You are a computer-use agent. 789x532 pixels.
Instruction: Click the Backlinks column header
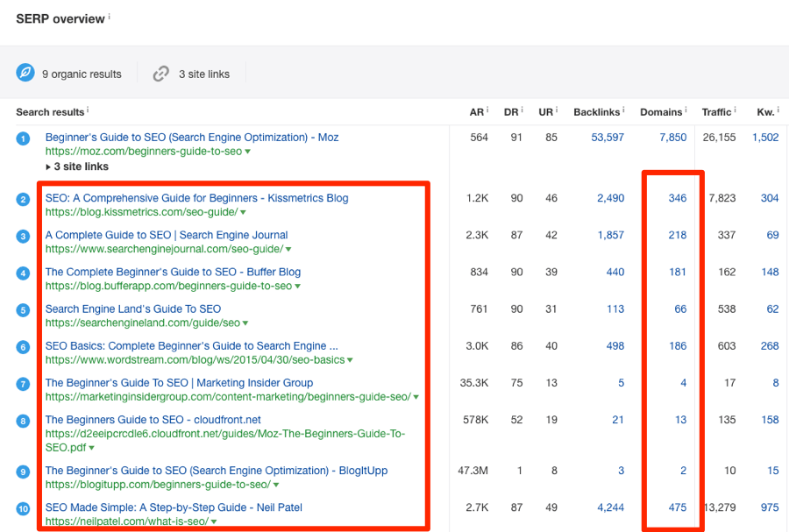[x=596, y=112]
